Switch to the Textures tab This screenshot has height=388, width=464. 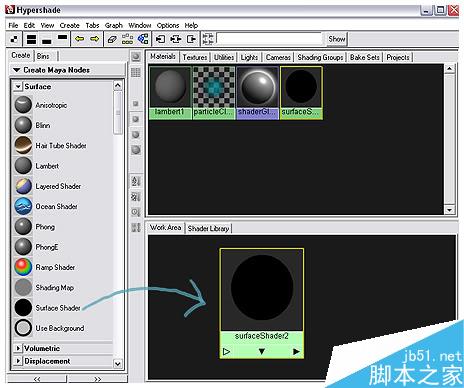[x=195, y=57]
